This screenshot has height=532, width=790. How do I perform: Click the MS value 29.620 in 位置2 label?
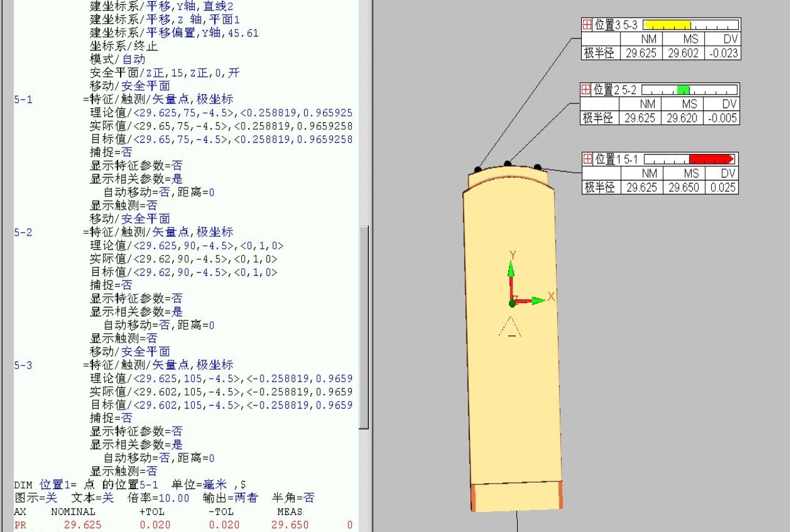click(682, 118)
